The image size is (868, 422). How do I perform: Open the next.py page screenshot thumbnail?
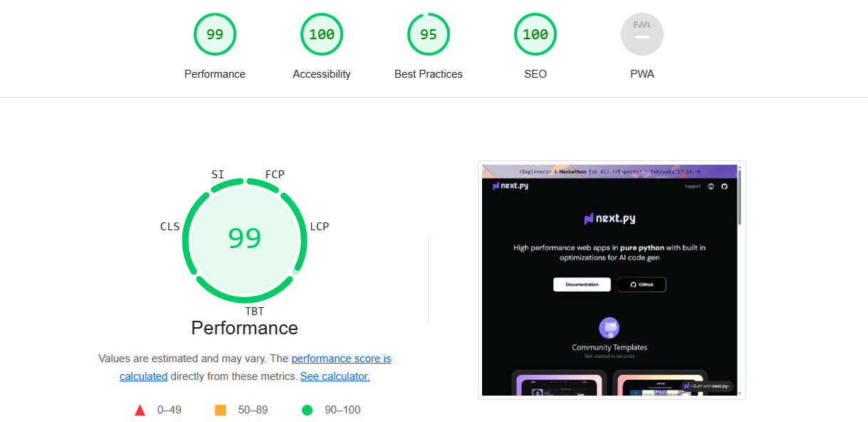612,280
